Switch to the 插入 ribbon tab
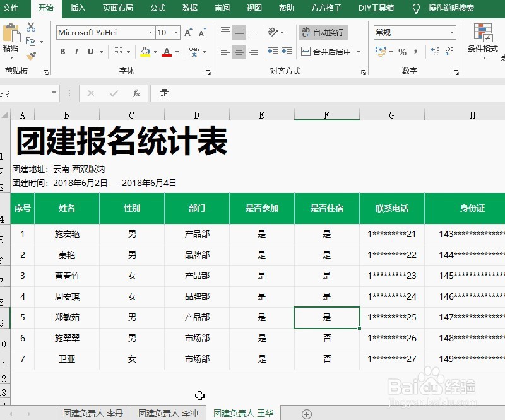Screen dimensions: 505x420 80,8
